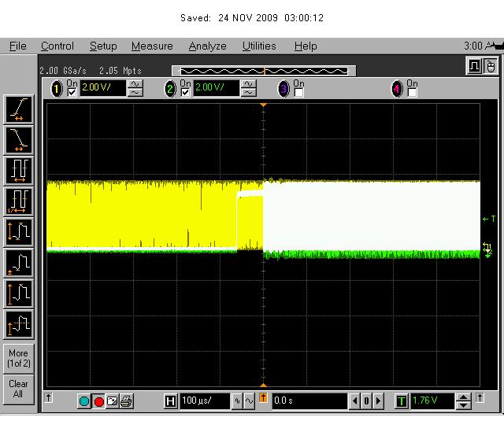Click the red Stop acquisition button
The height and width of the screenshot is (428, 504).
(98, 401)
